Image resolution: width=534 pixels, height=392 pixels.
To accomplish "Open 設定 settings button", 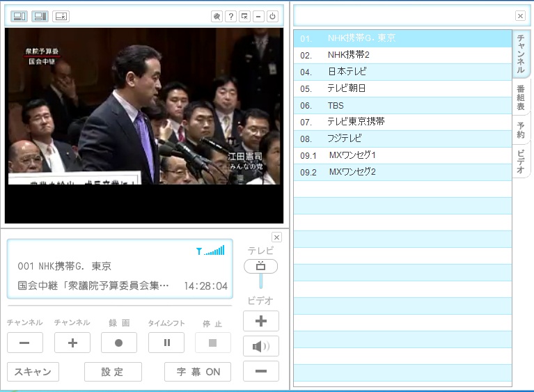I will [x=113, y=372].
